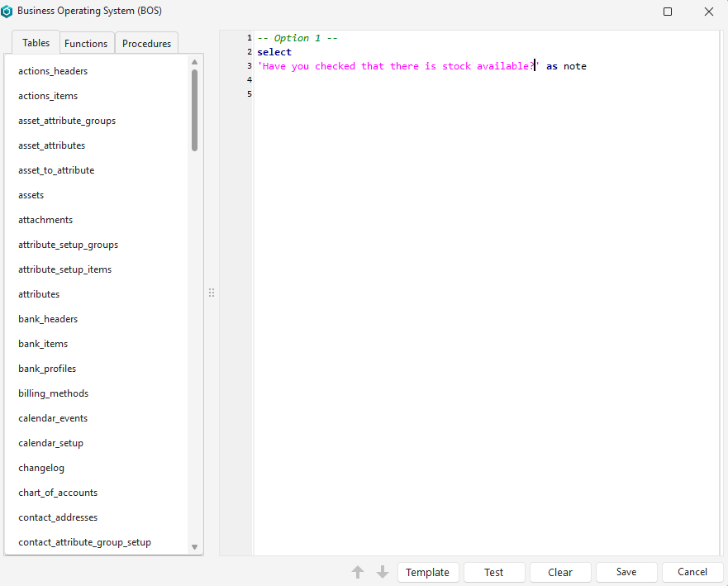The height and width of the screenshot is (586, 728).
Task: Select the calendar_events table
Action: (x=53, y=418)
